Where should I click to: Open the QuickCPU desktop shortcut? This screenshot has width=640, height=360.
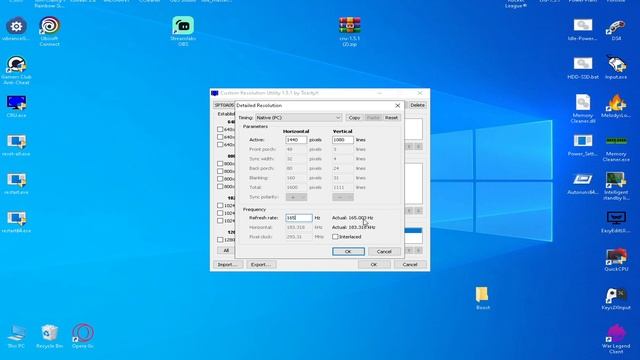616,256
